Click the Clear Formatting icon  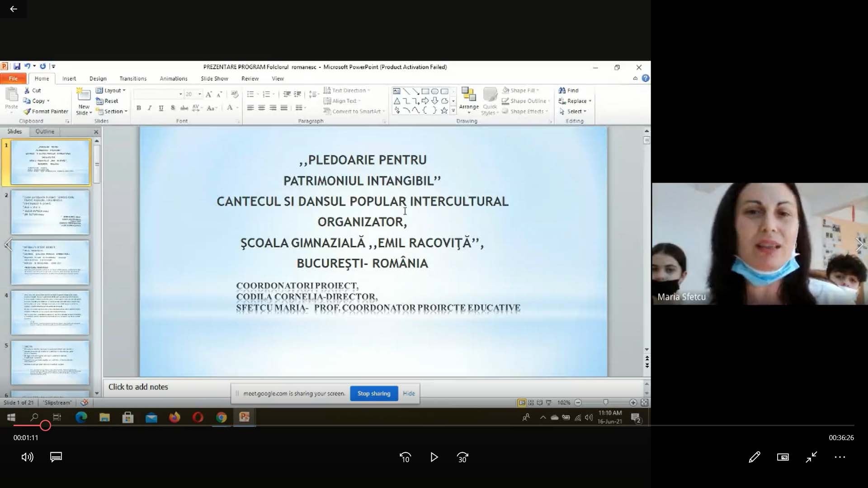click(235, 94)
